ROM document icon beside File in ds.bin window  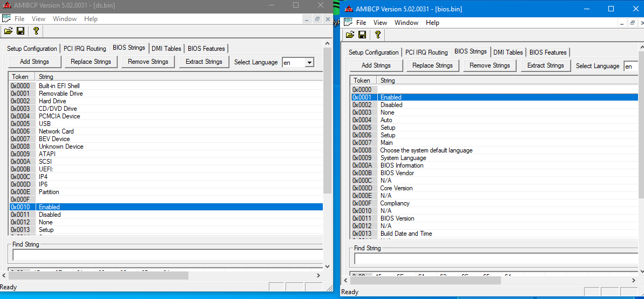6,18
